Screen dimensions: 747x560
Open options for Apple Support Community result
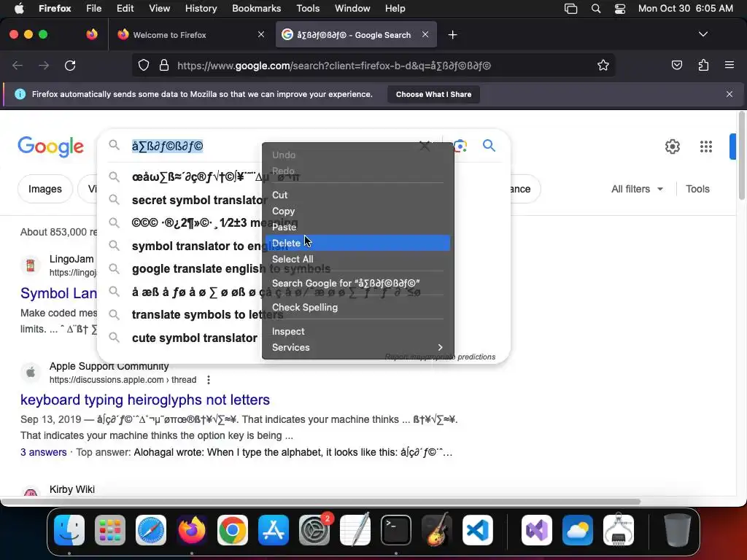[x=208, y=379]
